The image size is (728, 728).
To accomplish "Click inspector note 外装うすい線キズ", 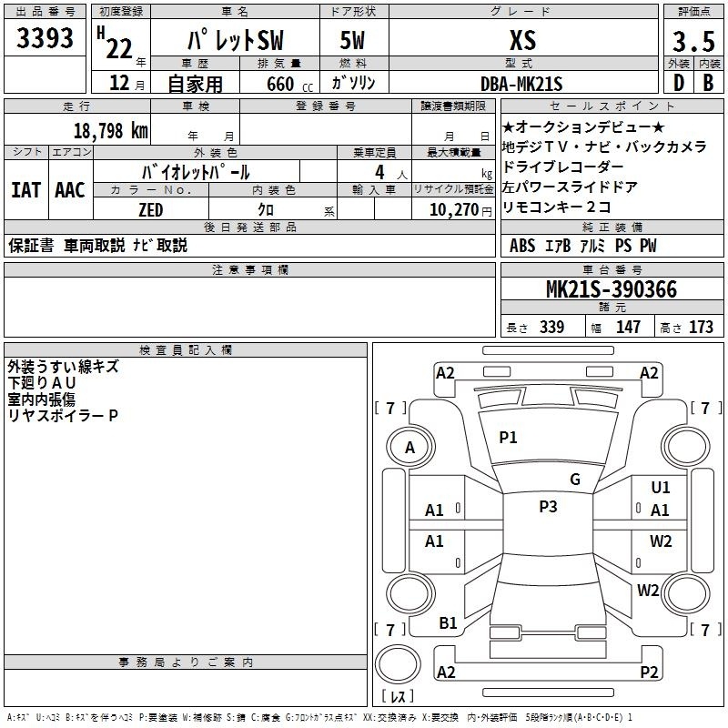I will click(63, 367).
